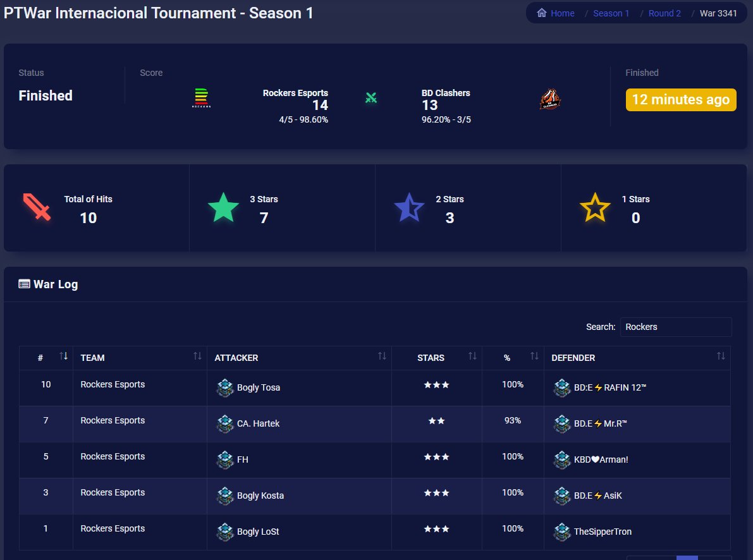
Task: Select attacker name CA. Hartek
Action: (x=258, y=423)
